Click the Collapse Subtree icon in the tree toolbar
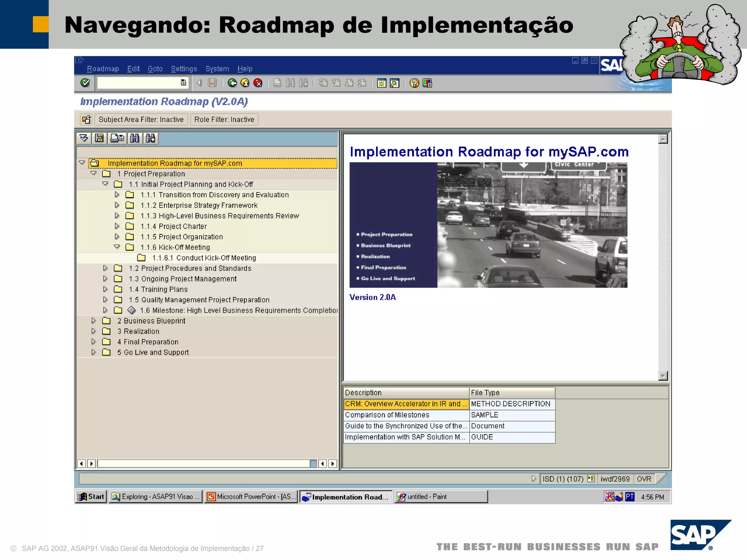Image resolution: width=747 pixels, height=560 pixels. [x=99, y=138]
